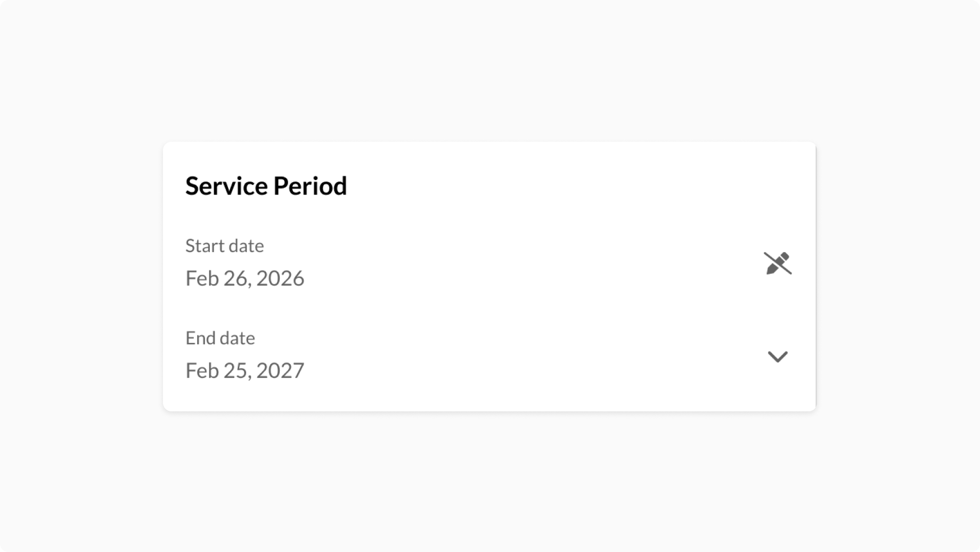Click the disabled edit icon beside Start date
Screen dimensions: 980x552
(x=778, y=263)
